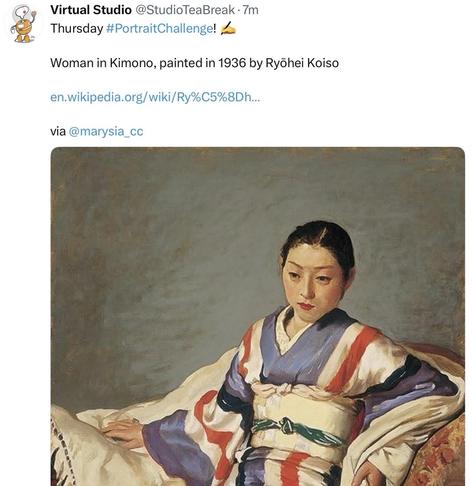Screen dimensions: 473x486
Task: Click the tweet text about Ryōhei Koiso
Action: [x=194, y=63]
